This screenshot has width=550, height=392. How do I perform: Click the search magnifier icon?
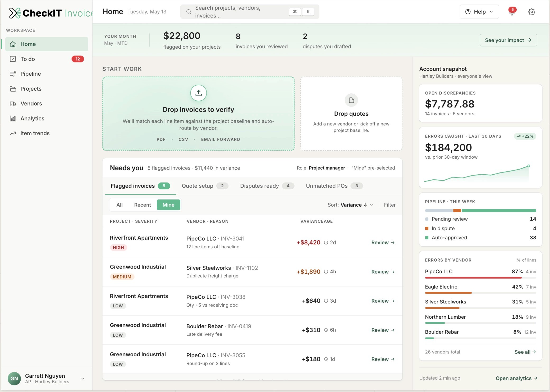pyautogui.click(x=189, y=12)
